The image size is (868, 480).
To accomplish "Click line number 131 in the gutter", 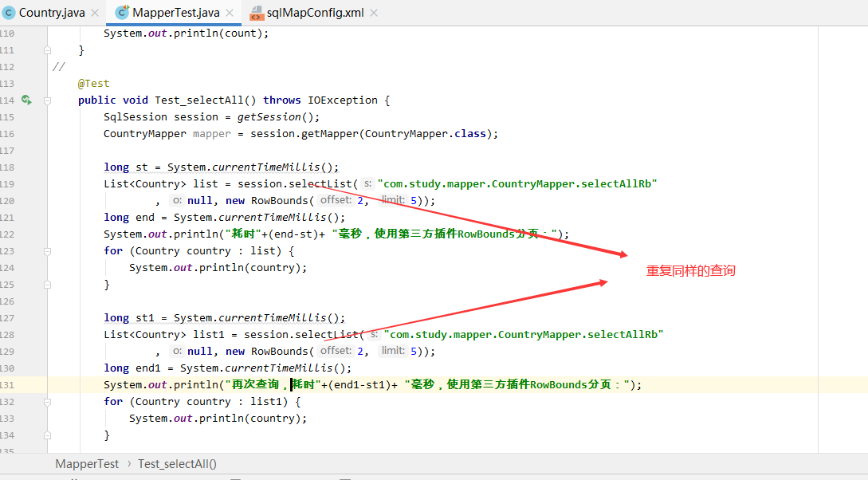I will point(7,385).
